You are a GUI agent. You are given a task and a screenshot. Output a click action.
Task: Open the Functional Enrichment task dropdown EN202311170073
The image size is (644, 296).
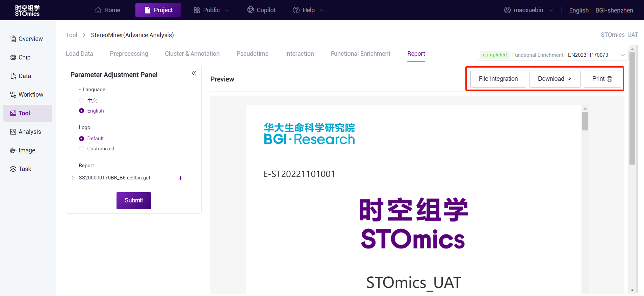click(552, 55)
